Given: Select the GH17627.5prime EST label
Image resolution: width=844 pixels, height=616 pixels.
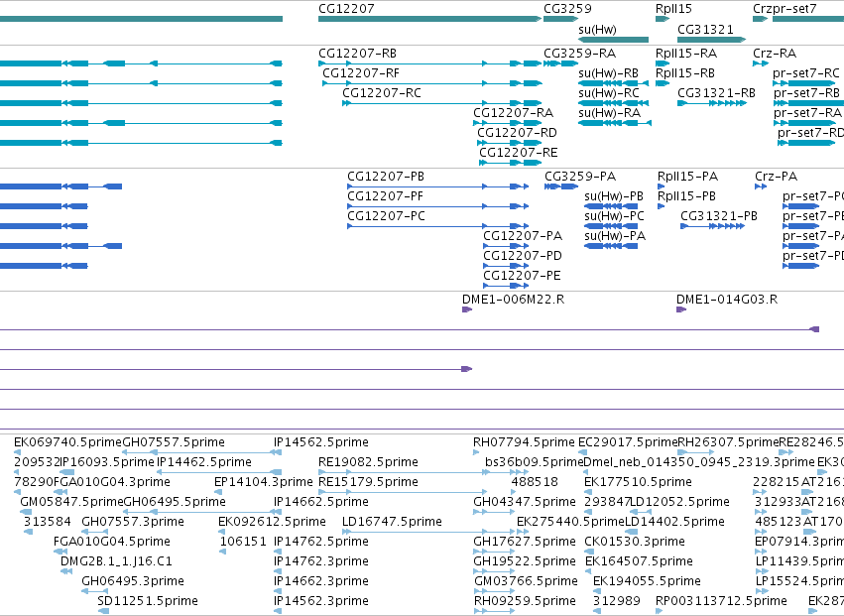Looking at the screenshot, I should [525, 542].
